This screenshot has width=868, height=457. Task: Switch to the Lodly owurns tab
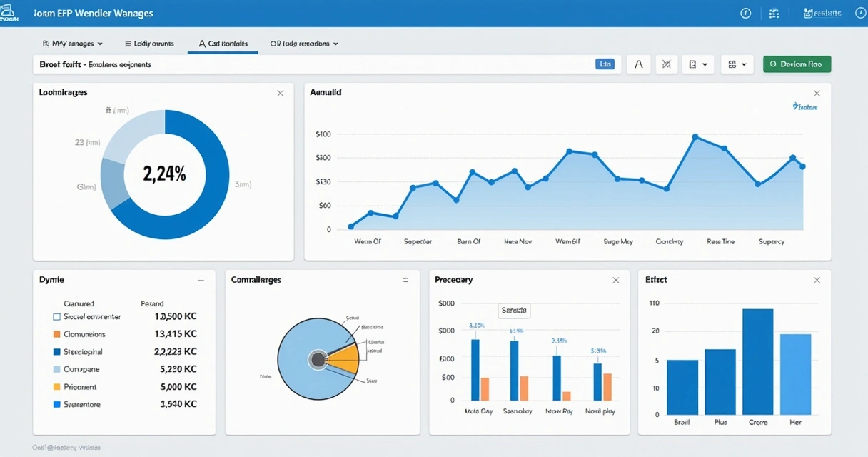click(x=149, y=44)
